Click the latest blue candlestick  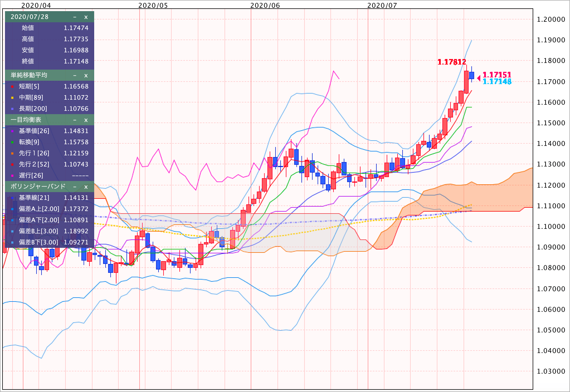click(472, 75)
